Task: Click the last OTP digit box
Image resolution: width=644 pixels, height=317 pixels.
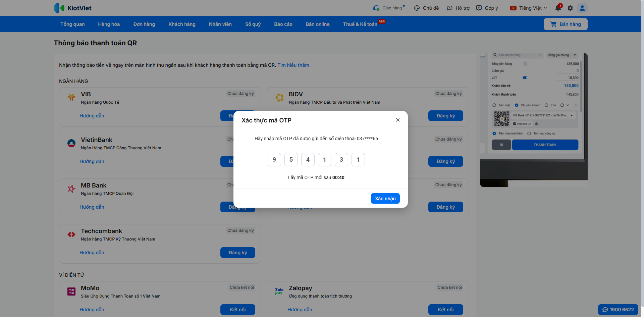Action: click(x=358, y=160)
